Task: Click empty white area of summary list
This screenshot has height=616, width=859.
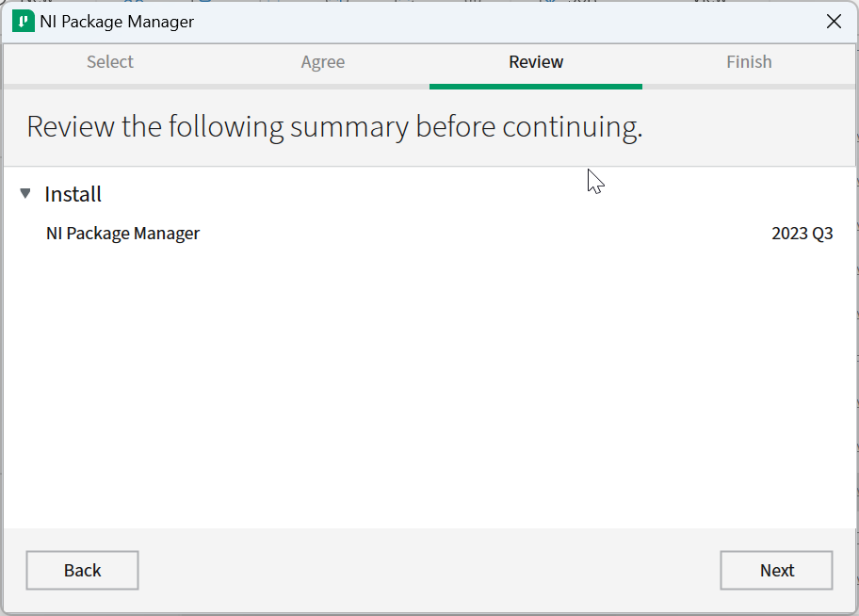Action: pyautogui.click(x=429, y=396)
